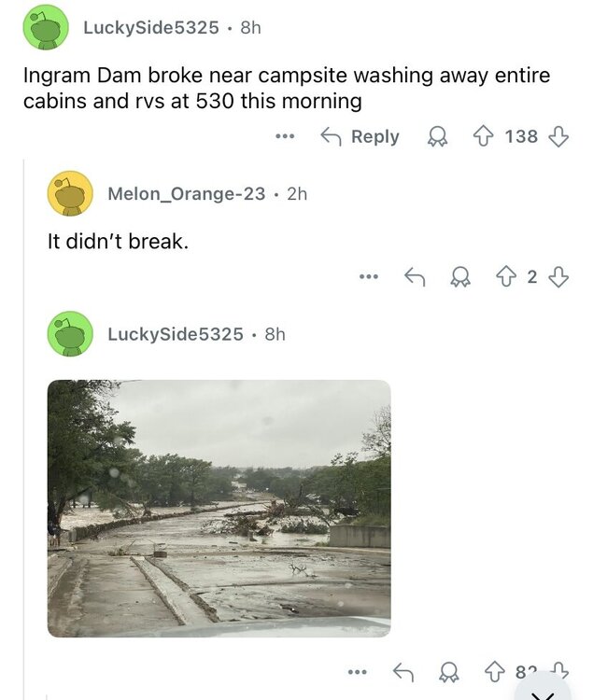Open Melon_Orange-23's avatar
This screenshot has width=593, height=700.
coord(70,193)
